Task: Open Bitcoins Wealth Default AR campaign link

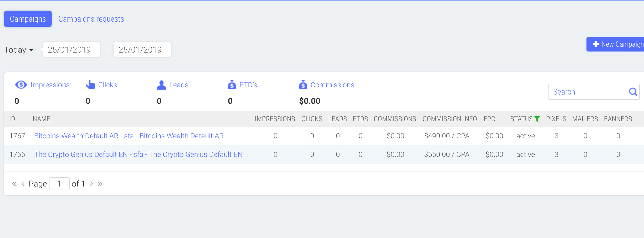Action: tap(129, 136)
